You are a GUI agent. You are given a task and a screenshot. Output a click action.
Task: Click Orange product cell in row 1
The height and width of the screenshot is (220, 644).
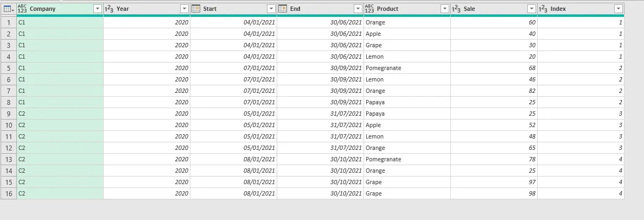click(407, 23)
